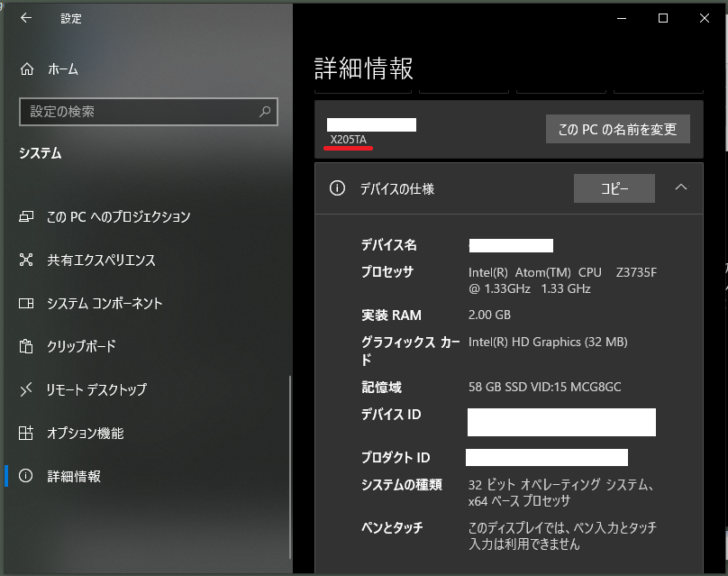Click the search magnifier icon
This screenshot has height=576, width=728.
(265, 112)
